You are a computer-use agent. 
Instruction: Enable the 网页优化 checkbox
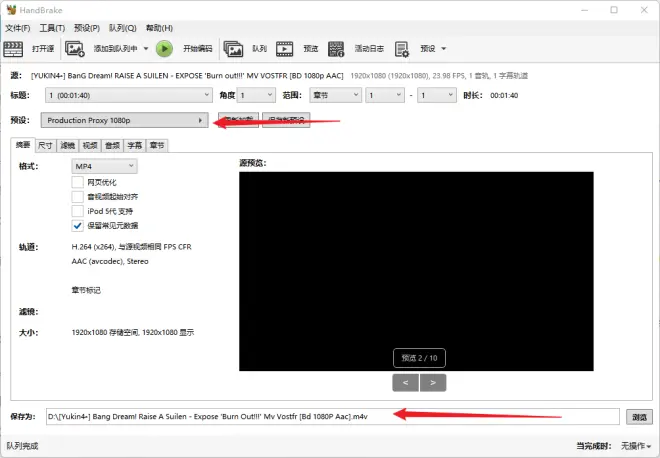coord(77,182)
